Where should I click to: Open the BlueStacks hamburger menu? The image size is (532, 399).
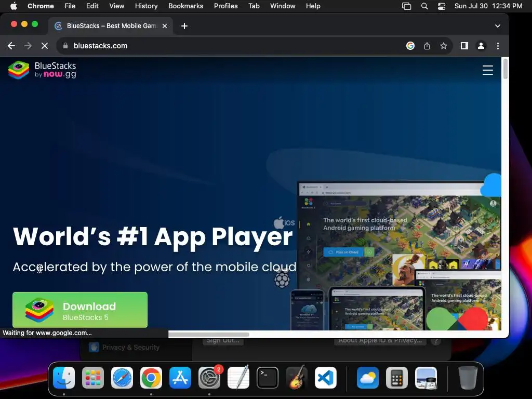pyautogui.click(x=487, y=70)
